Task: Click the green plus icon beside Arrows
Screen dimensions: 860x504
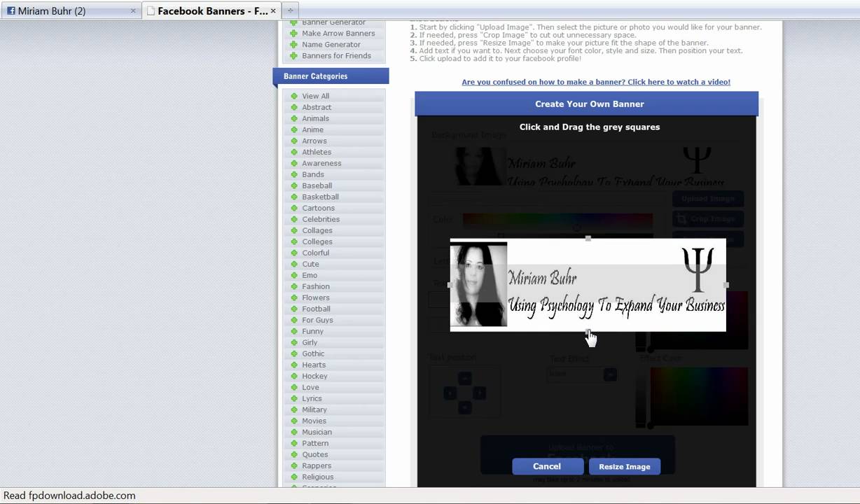Action: [294, 141]
